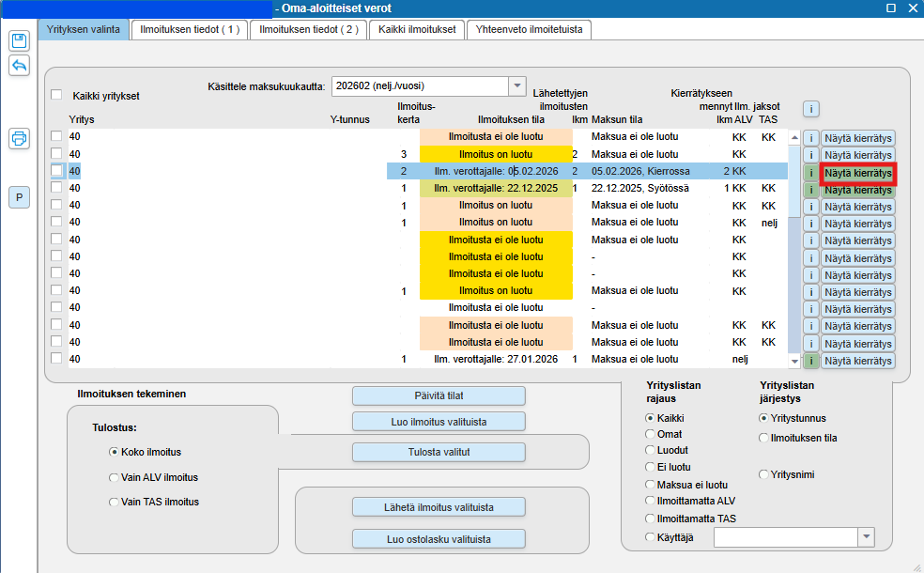Open the Käyttäjä dropdown arrow
Image resolution: width=924 pixels, height=573 pixels.
click(x=866, y=537)
